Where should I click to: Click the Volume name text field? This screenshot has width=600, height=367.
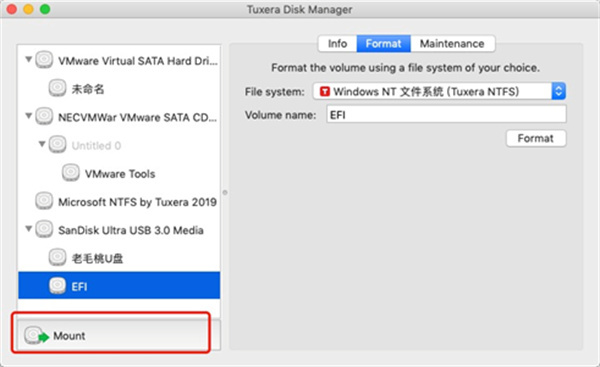(446, 114)
